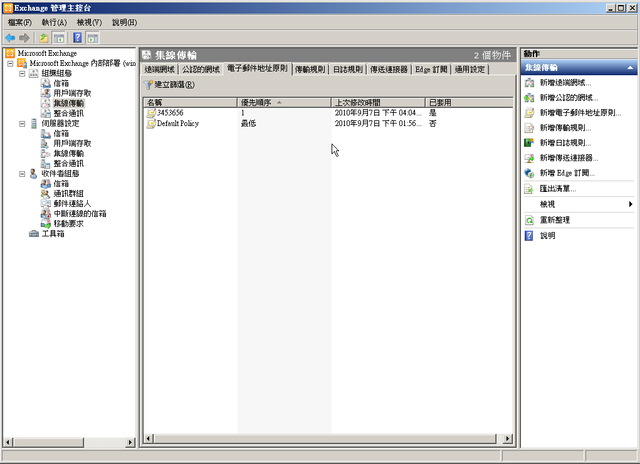Select the 3453656 policy row
640x464 pixels.
point(328,113)
